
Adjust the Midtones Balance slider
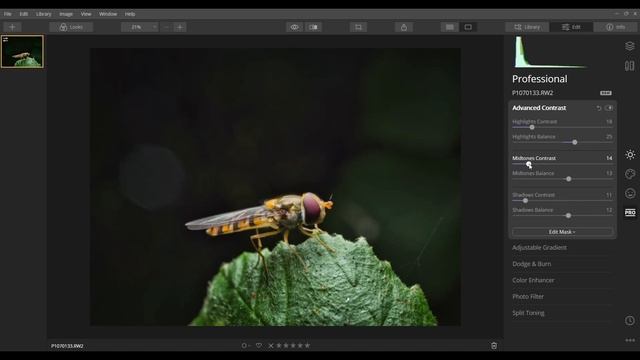(569, 179)
